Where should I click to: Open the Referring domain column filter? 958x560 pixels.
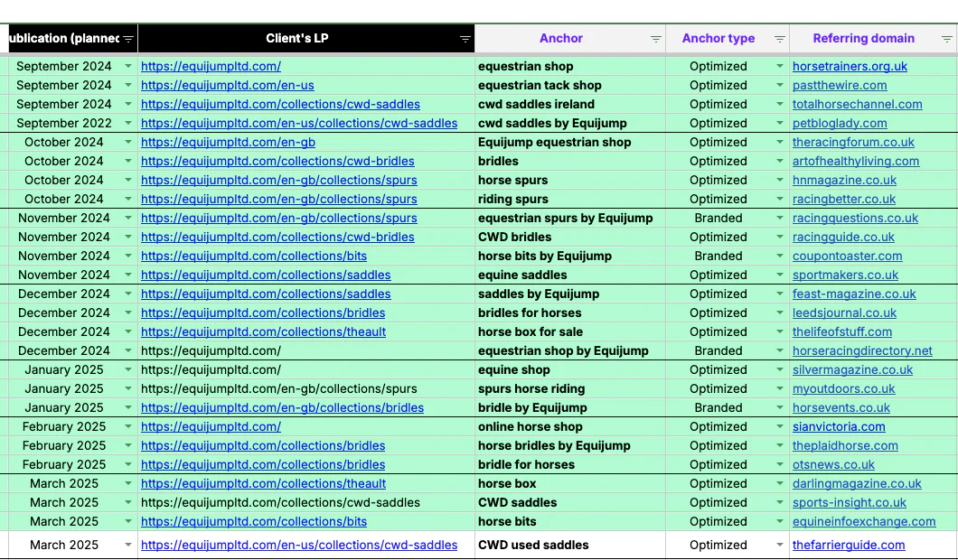click(946, 39)
